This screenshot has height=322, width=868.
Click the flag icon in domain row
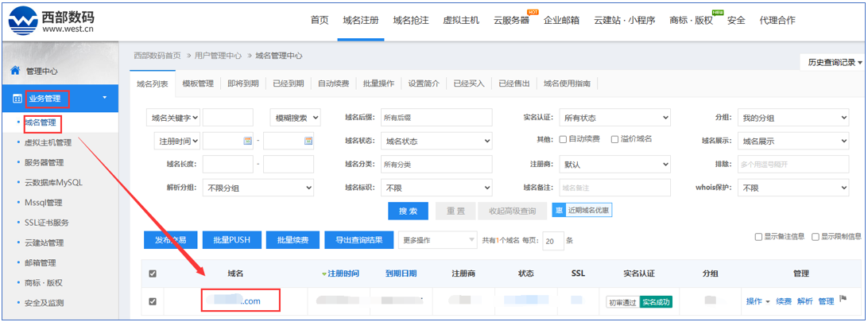[x=843, y=301]
